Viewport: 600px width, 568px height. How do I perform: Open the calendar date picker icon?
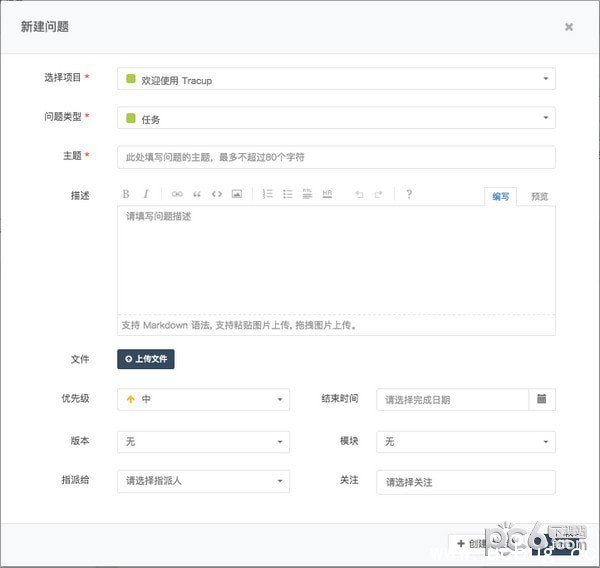pos(541,399)
